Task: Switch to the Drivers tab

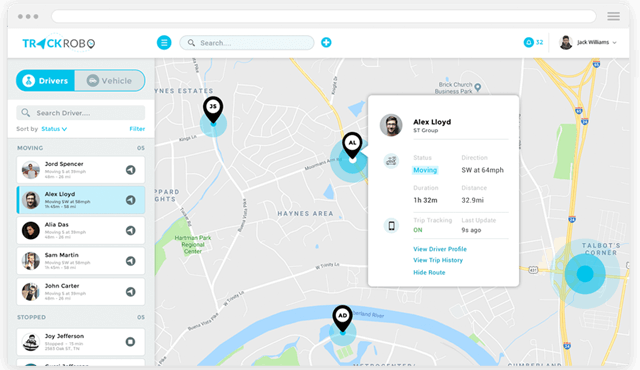Action: (x=45, y=80)
